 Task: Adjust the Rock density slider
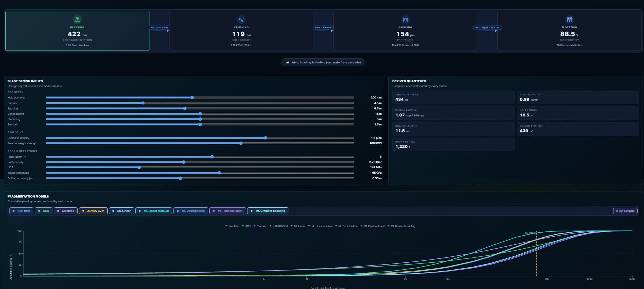(200, 162)
